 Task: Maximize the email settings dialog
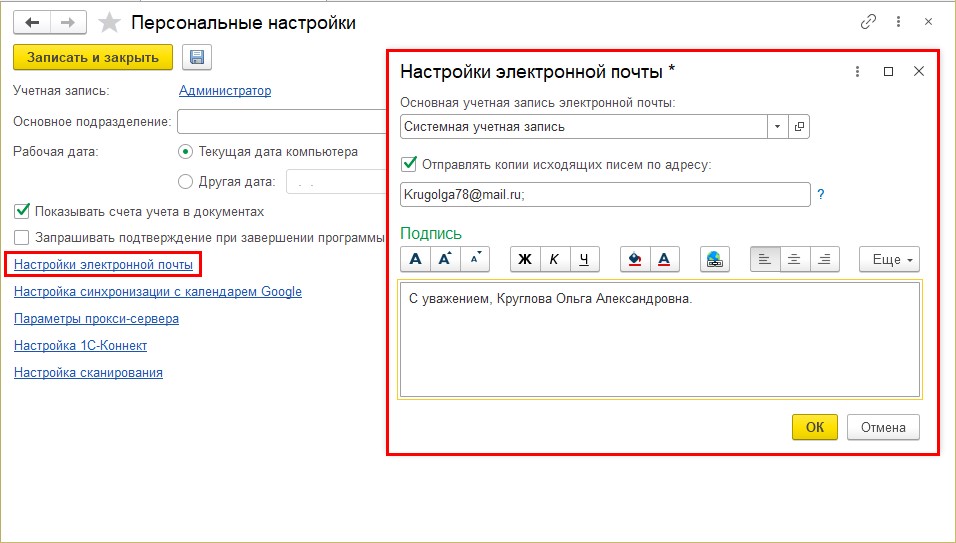coord(888,71)
